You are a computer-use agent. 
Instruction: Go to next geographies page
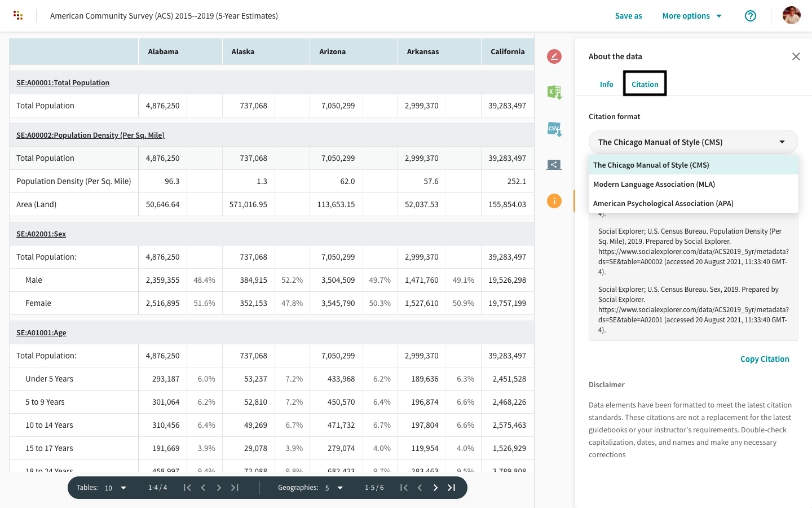[x=435, y=488]
